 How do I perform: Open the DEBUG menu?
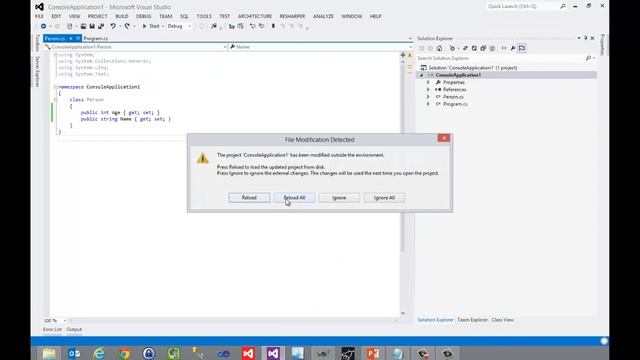point(144,16)
